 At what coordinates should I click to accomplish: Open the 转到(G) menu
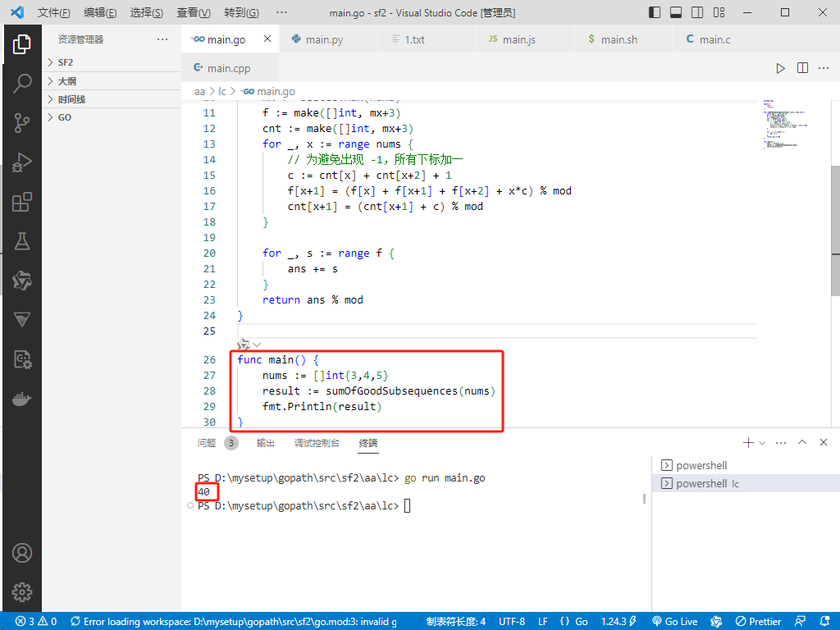point(241,12)
